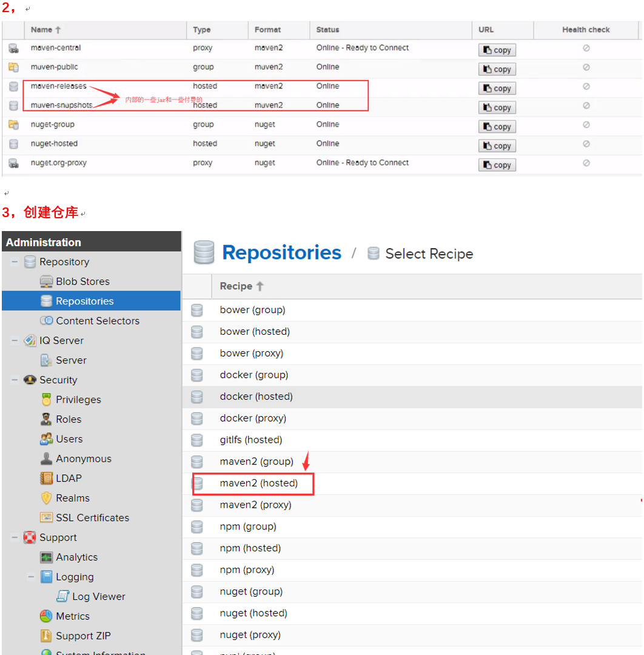Click the maven-central proxy repository icon
The image size is (644, 655).
pos(13,49)
